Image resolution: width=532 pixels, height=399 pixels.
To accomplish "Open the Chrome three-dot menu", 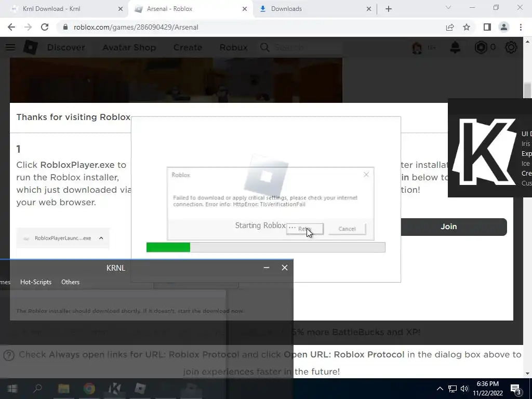I will [521, 27].
